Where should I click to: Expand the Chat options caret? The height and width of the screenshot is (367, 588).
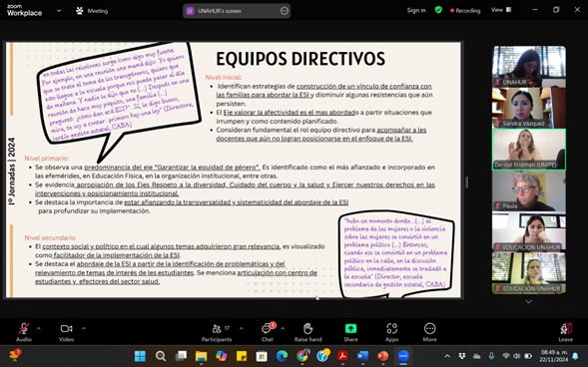[x=283, y=328]
